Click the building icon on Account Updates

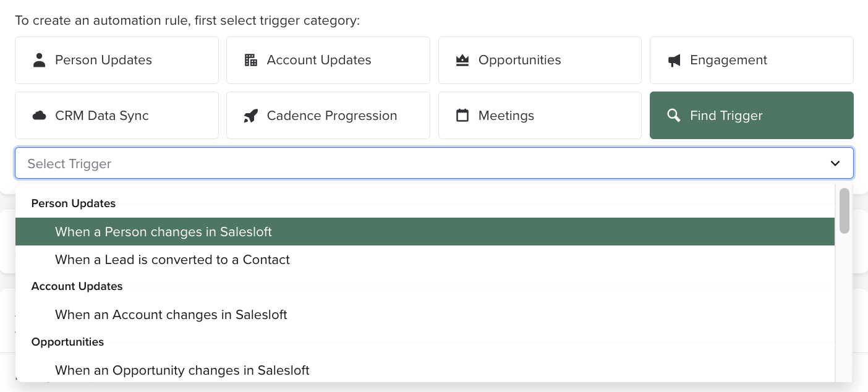[251, 59]
